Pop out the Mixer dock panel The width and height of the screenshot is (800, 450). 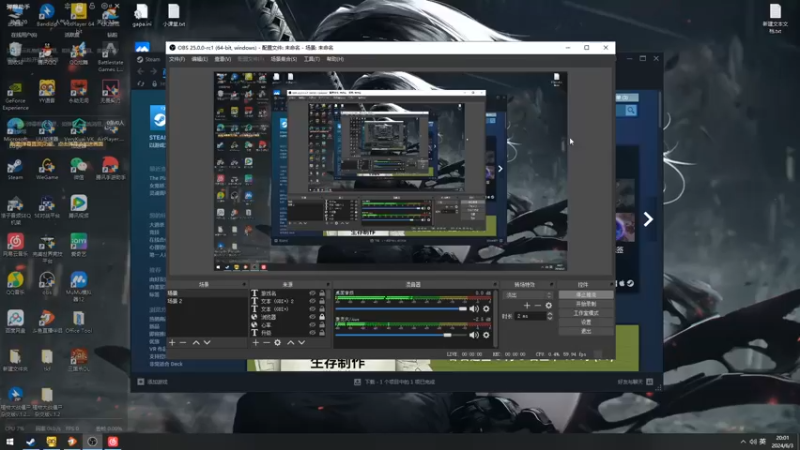coord(494,284)
